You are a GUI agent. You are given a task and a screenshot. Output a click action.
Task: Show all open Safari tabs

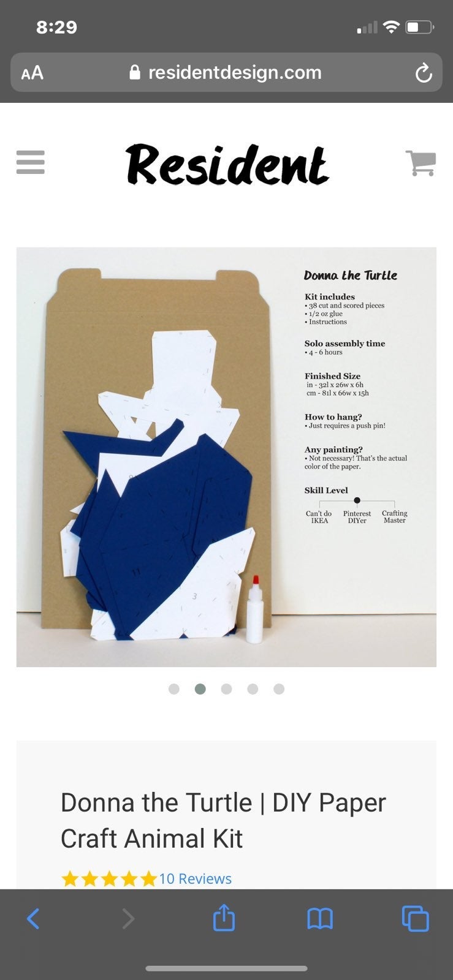coord(415,918)
